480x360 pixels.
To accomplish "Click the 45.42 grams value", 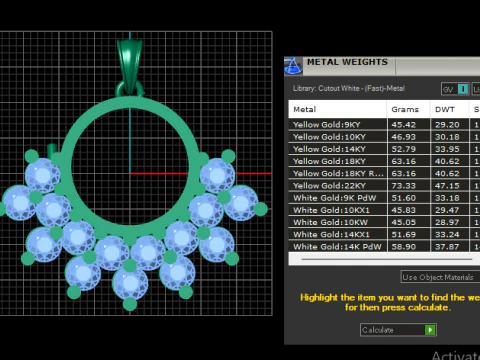I will 403,125.
